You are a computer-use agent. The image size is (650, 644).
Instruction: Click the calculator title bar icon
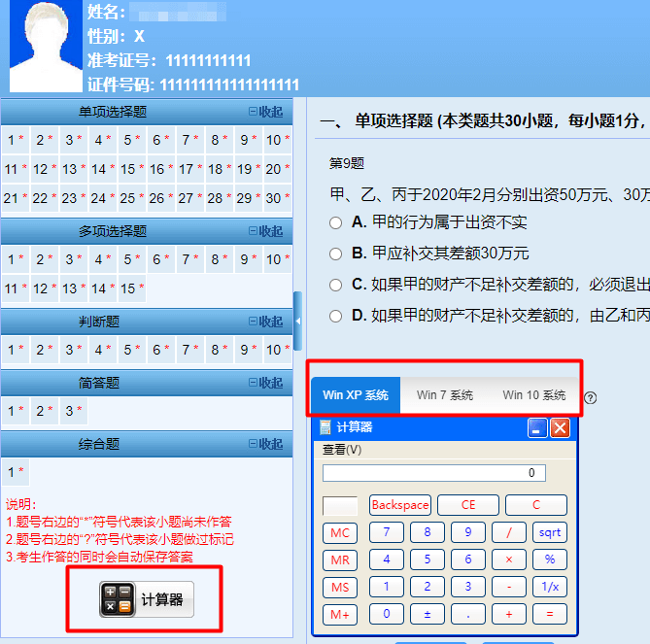coord(325,427)
